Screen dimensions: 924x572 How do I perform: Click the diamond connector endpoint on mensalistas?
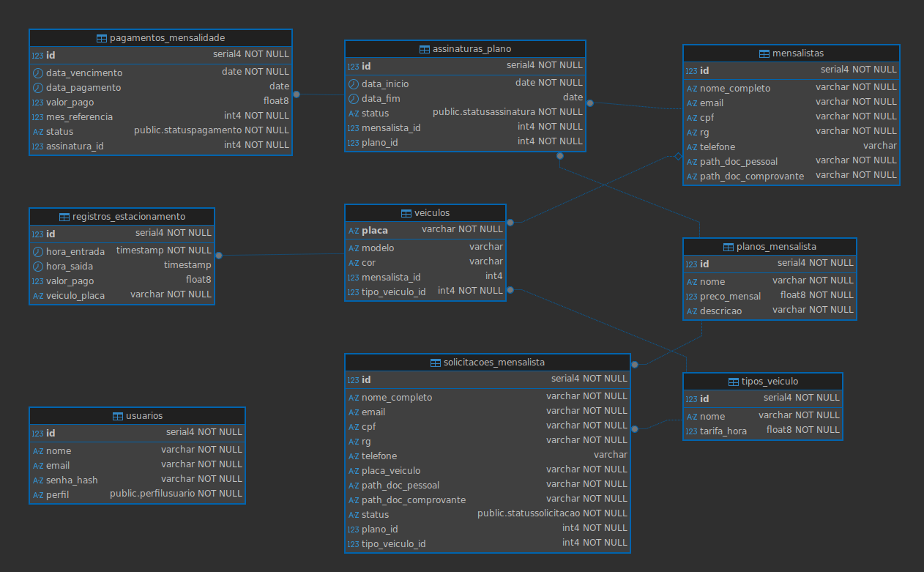(678, 157)
